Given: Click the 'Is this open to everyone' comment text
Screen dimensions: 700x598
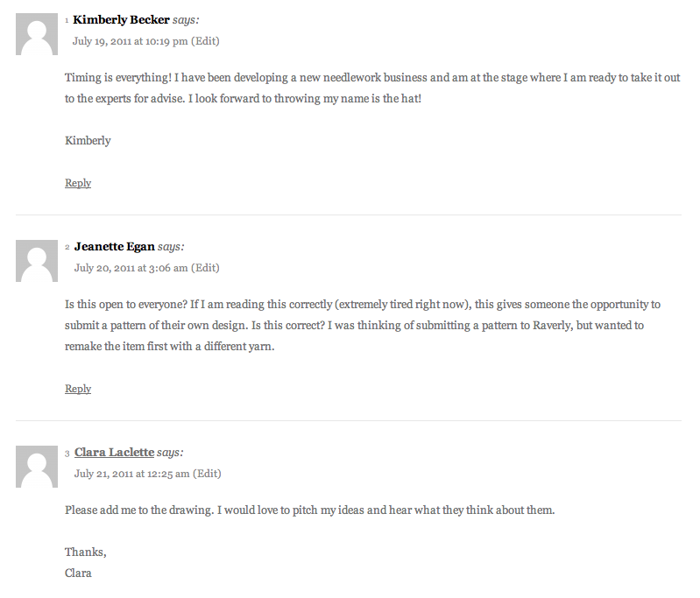Looking at the screenshot, I should pyautogui.click(x=363, y=326).
